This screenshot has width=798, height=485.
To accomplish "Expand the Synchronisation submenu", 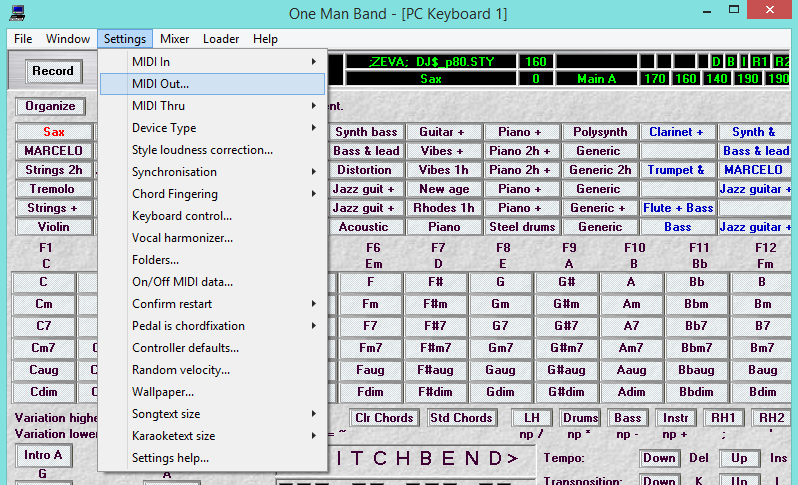I will pos(212,172).
